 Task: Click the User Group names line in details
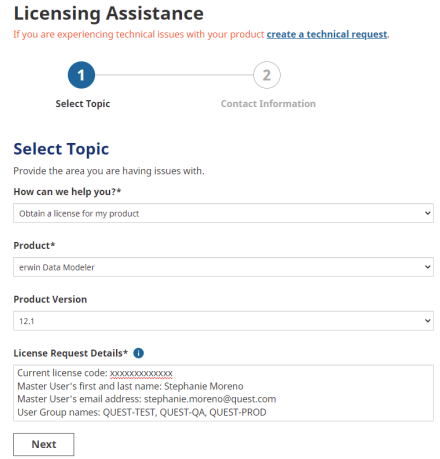pyautogui.click(x=142, y=412)
